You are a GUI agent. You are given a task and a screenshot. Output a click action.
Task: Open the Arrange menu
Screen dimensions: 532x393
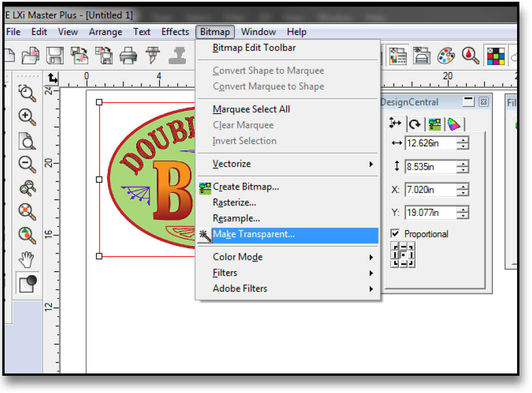(x=106, y=32)
